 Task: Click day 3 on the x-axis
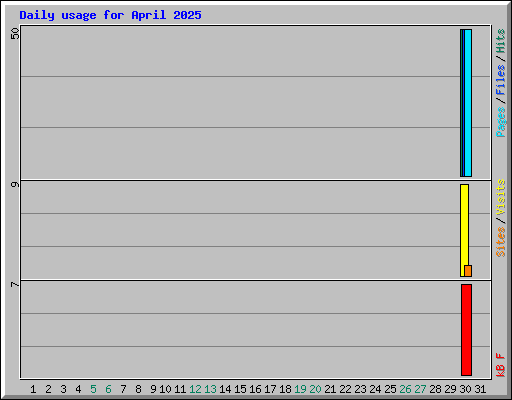[x=63, y=389]
